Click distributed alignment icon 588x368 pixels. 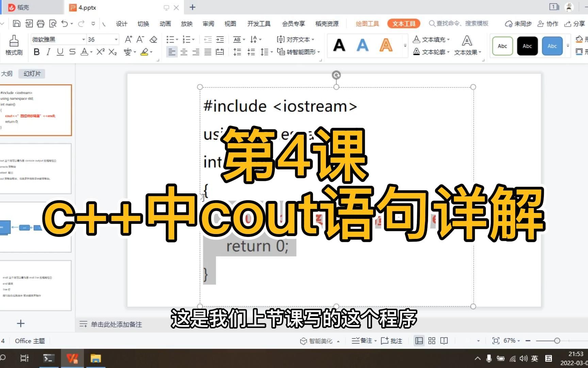(x=220, y=52)
